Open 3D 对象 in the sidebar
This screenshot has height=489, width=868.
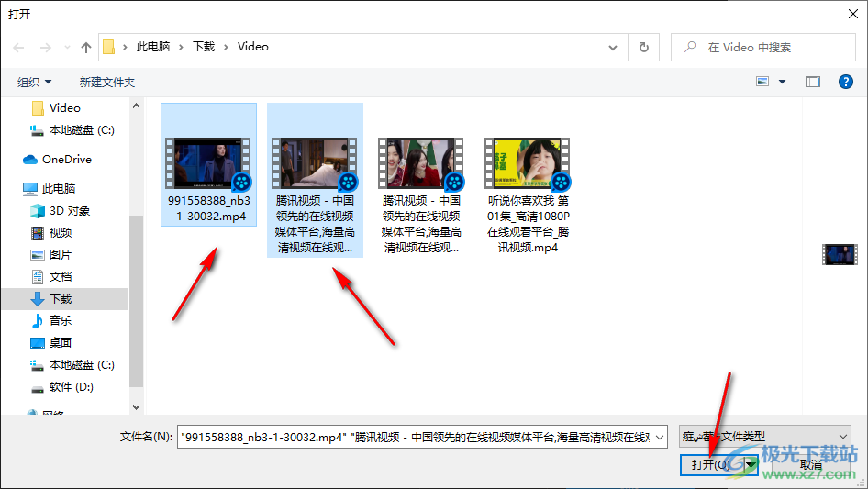61,211
